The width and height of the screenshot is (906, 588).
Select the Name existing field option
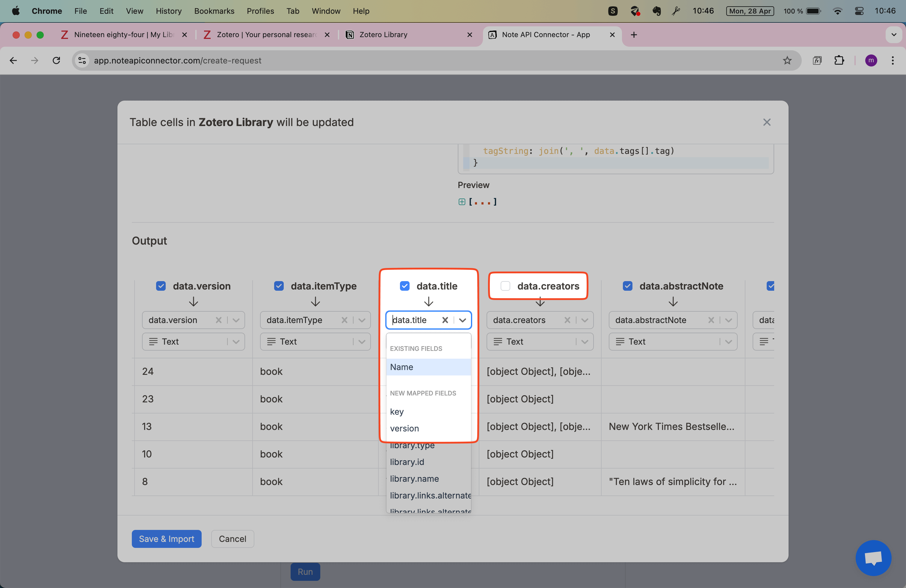[429, 367]
